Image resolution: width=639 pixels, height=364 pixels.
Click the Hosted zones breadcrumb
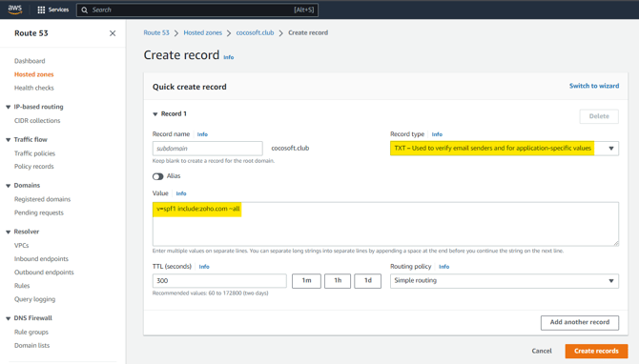[x=202, y=32]
